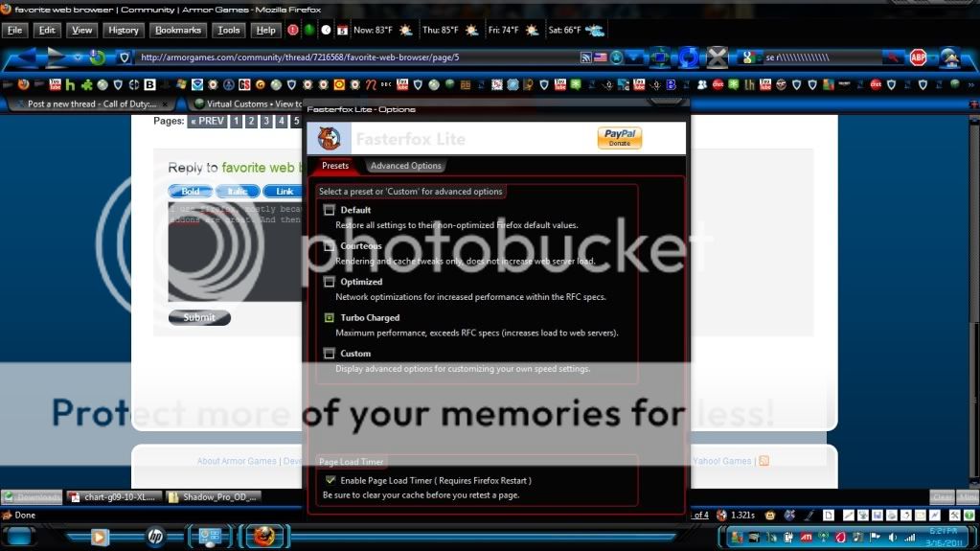Open the dropdown arrow beside the ABP icon
This screenshot has height=551, width=980.
point(932,57)
